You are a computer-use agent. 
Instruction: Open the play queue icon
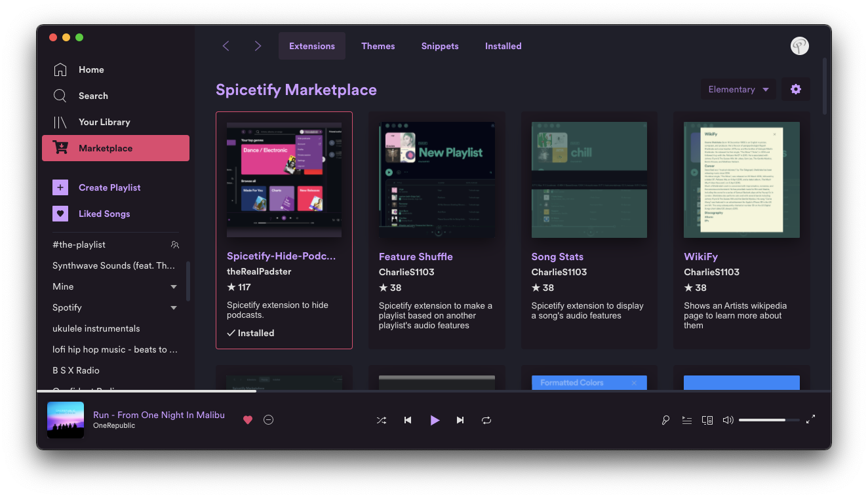(686, 420)
